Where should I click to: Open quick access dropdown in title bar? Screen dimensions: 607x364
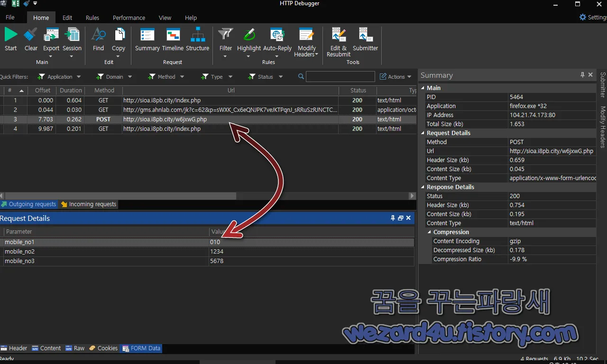point(35,3)
